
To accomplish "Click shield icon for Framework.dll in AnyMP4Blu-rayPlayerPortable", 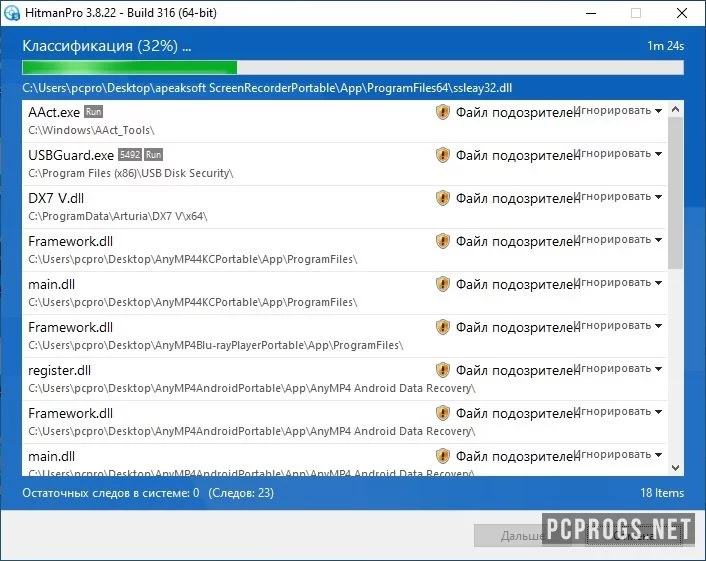I will [x=443, y=327].
